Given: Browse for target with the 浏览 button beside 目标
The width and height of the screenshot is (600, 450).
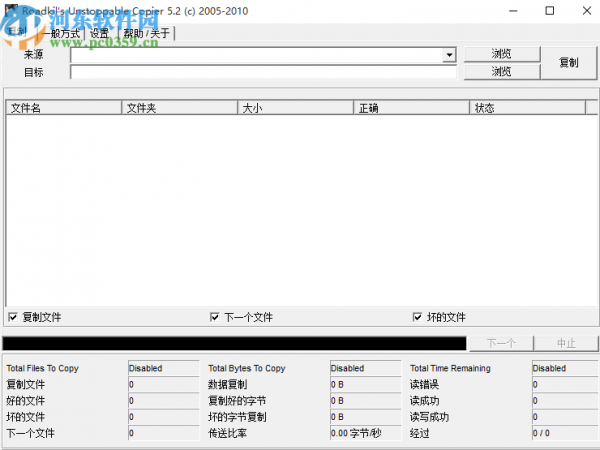Looking at the screenshot, I should point(502,71).
